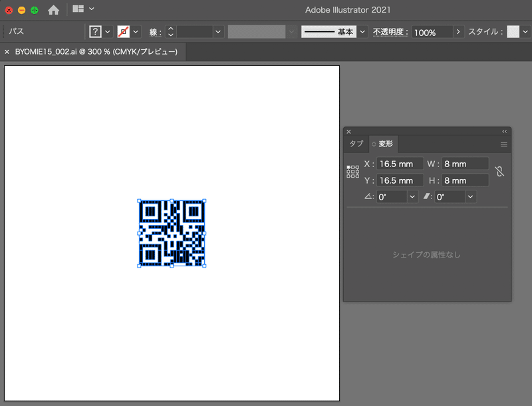This screenshot has width=532, height=406.
Task: Click the QR code artwork on canvas
Action: point(172,233)
